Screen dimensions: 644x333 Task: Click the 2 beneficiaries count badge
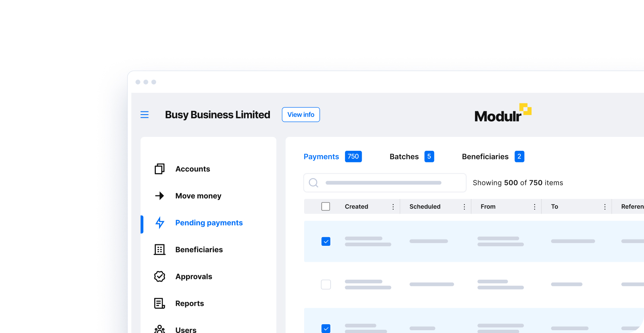(x=519, y=156)
